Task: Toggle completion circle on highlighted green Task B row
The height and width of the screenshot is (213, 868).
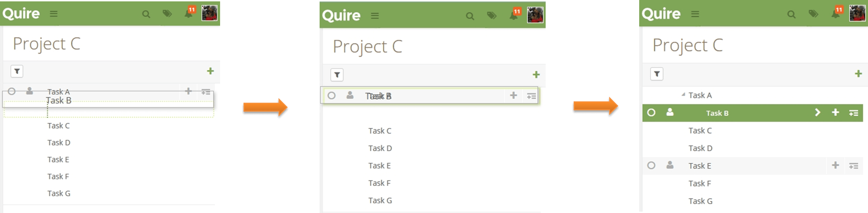Action: [x=651, y=112]
